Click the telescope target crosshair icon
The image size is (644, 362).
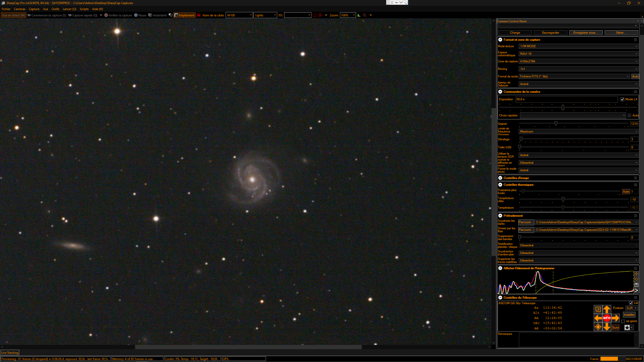[x=598, y=327]
